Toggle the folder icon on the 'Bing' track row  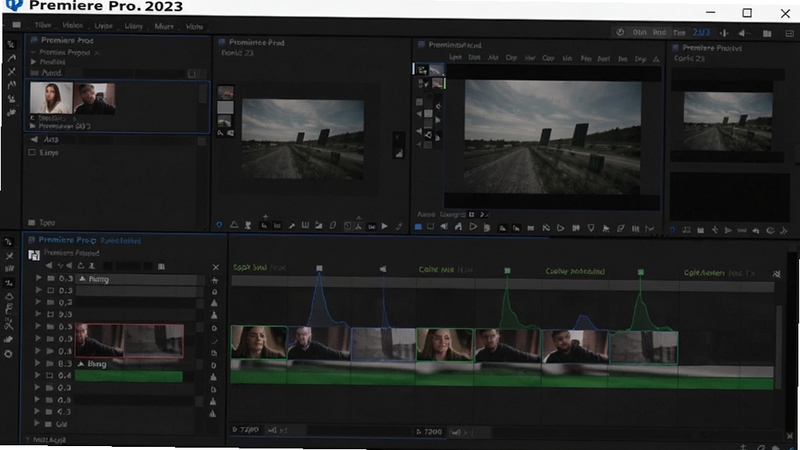pyautogui.click(x=50, y=364)
